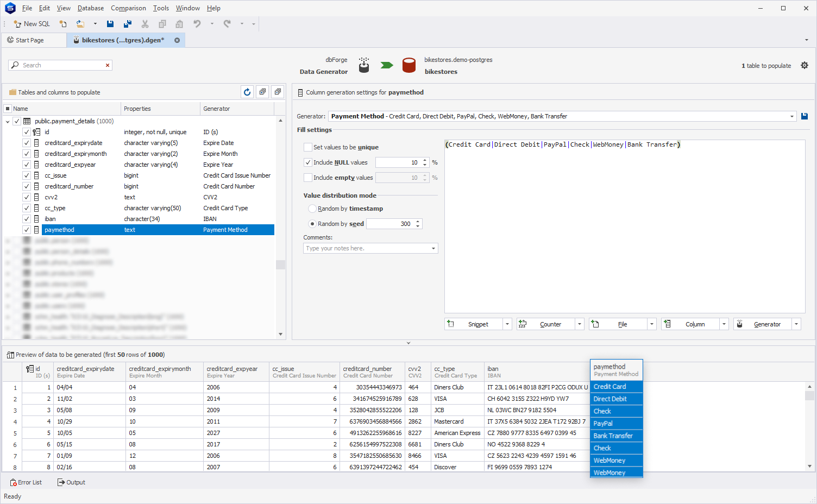Click the Generator insert button
The height and width of the screenshot is (504, 817).
point(763,324)
